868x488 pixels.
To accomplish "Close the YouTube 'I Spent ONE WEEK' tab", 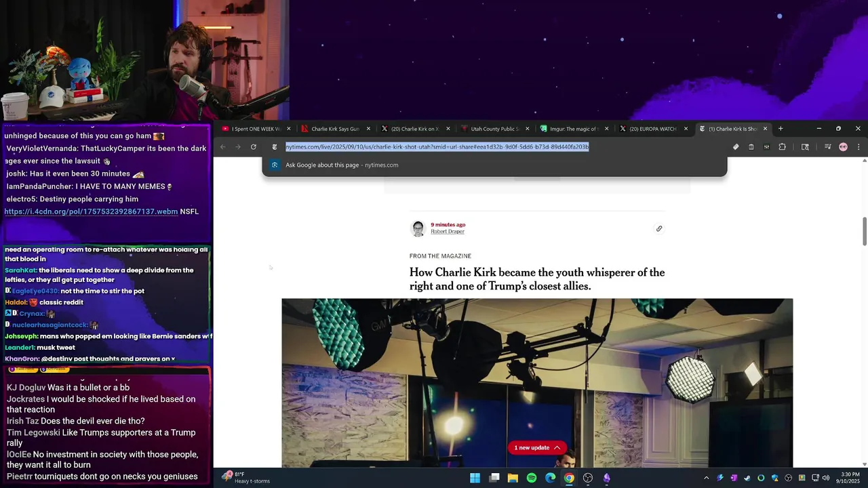I will (x=289, y=129).
